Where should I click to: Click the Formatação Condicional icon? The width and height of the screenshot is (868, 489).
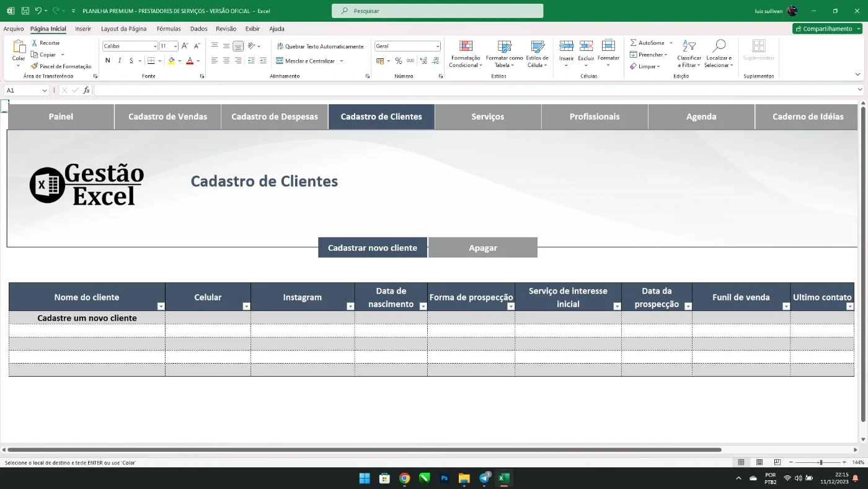pos(466,47)
